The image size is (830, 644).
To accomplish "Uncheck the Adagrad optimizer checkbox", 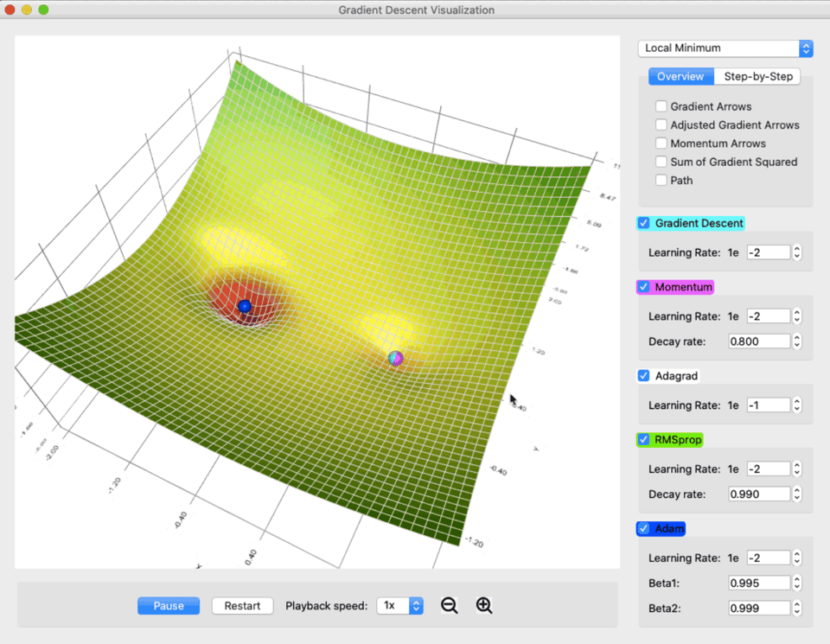I will click(x=643, y=376).
